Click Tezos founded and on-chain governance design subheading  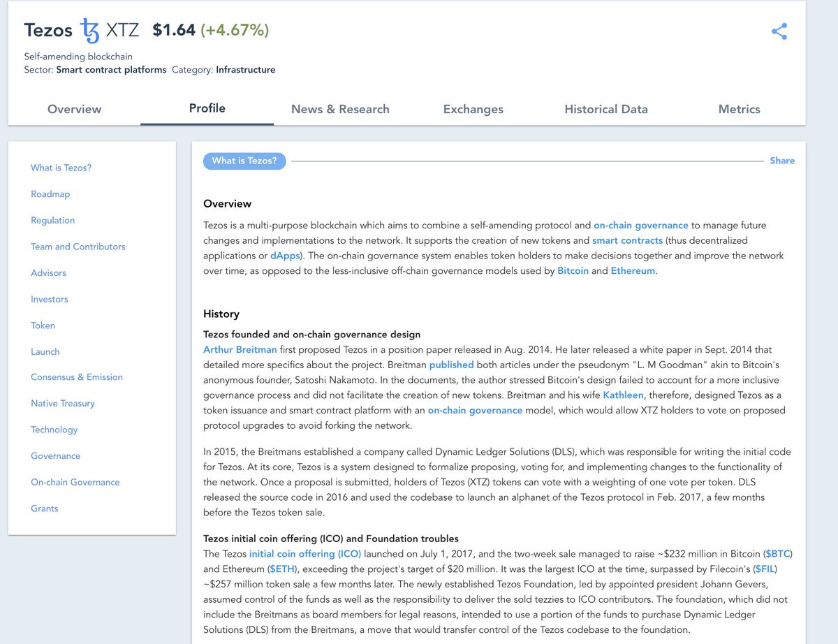click(311, 335)
